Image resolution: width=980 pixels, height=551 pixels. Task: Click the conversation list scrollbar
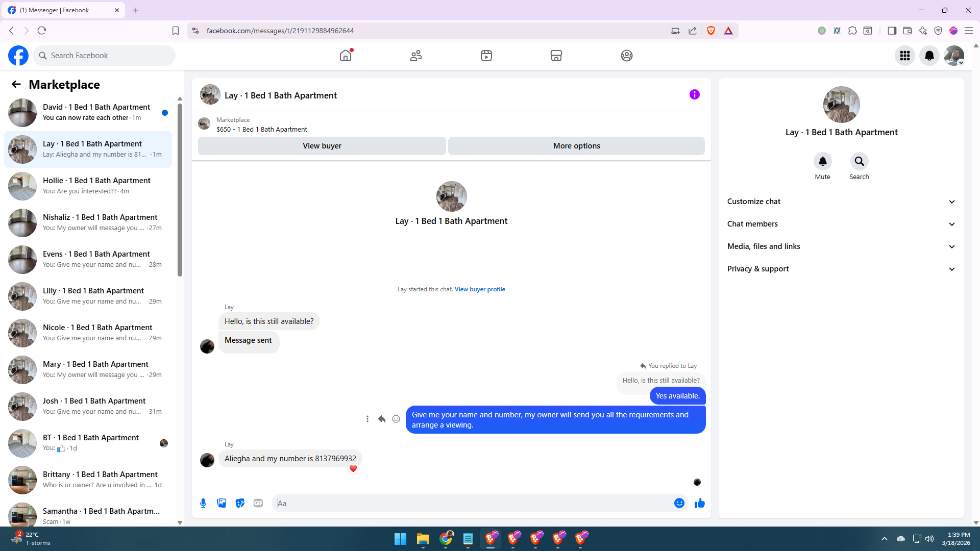(180, 189)
